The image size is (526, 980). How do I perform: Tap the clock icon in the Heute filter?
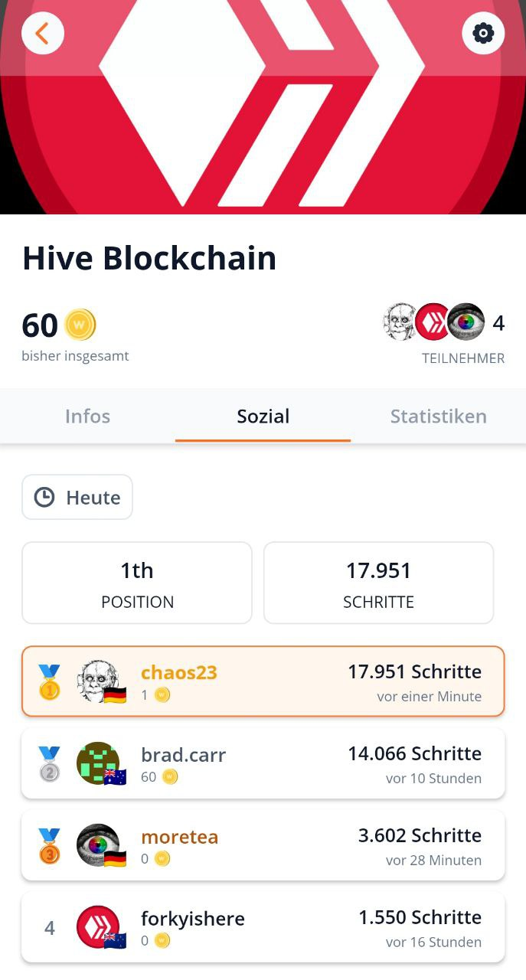click(44, 498)
